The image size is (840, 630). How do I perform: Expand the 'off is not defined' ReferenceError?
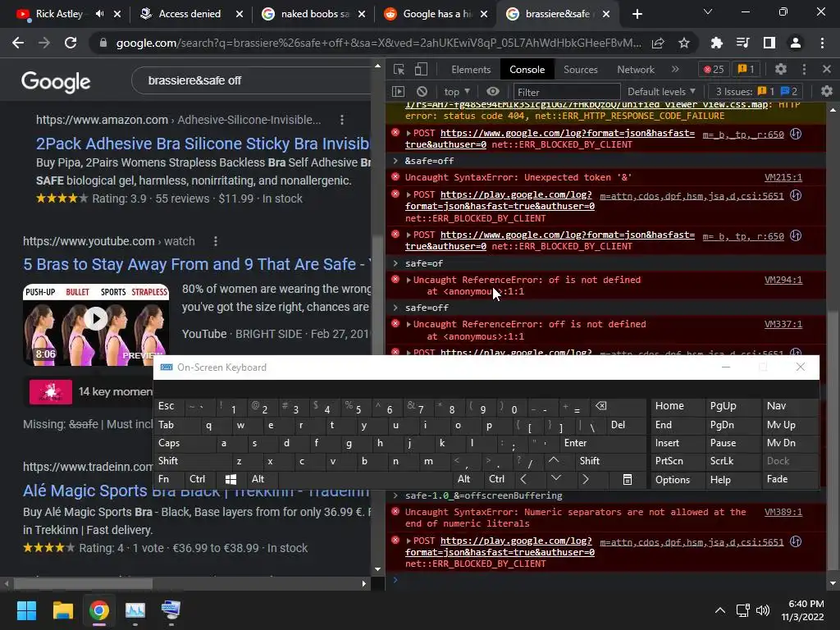[x=409, y=324]
